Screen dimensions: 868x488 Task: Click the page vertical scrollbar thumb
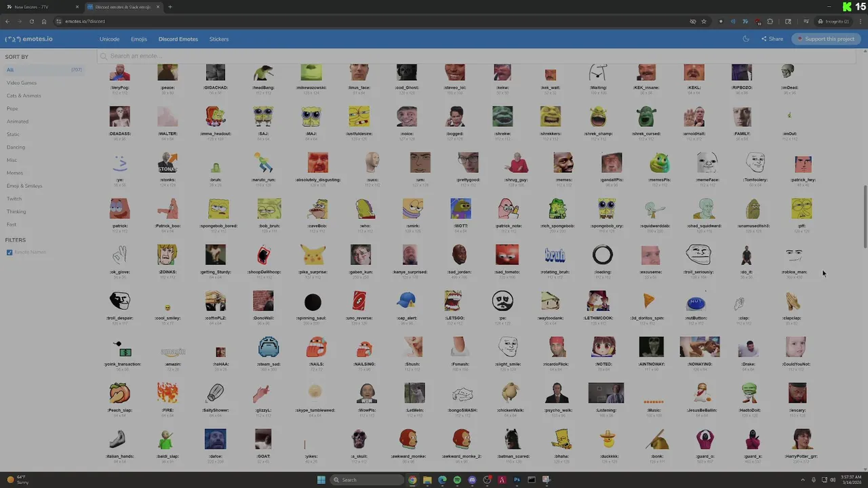(x=865, y=217)
